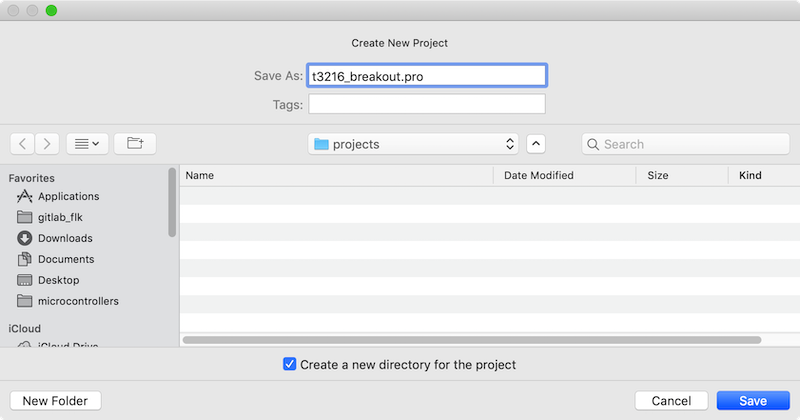
Task: Sort by the Kind column header
Action: 764,175
